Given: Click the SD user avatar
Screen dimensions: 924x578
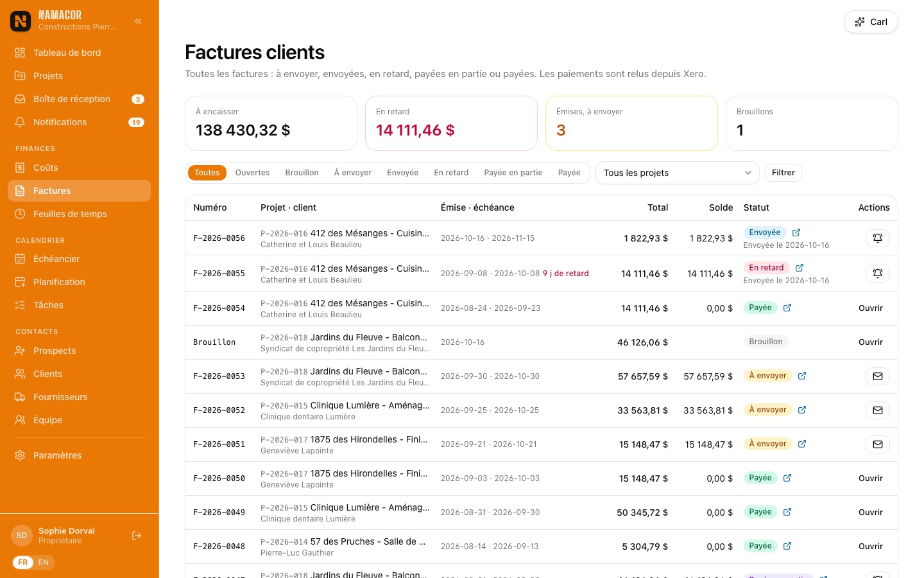Looking at the screenshot, I should tap(22, 536).
